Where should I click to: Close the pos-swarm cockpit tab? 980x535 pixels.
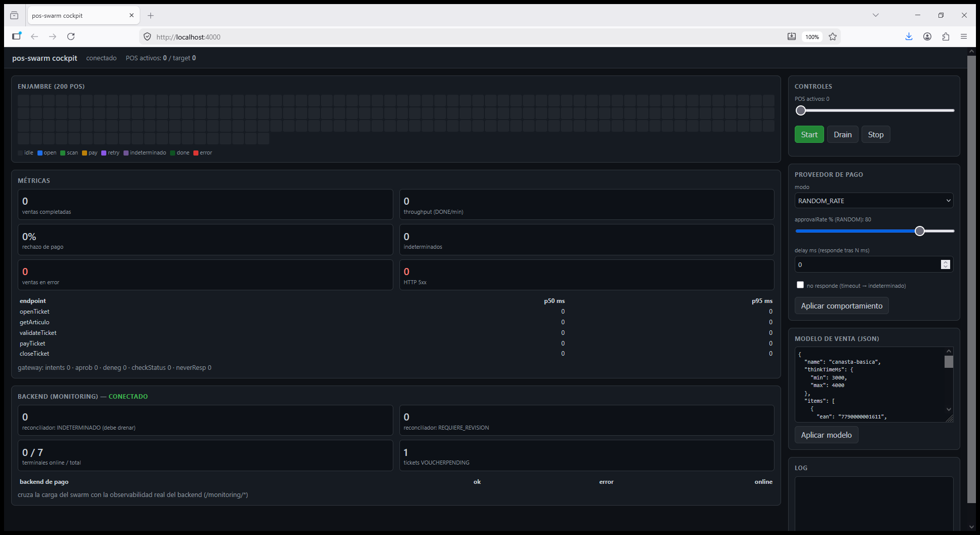click(x=132, y=15)
